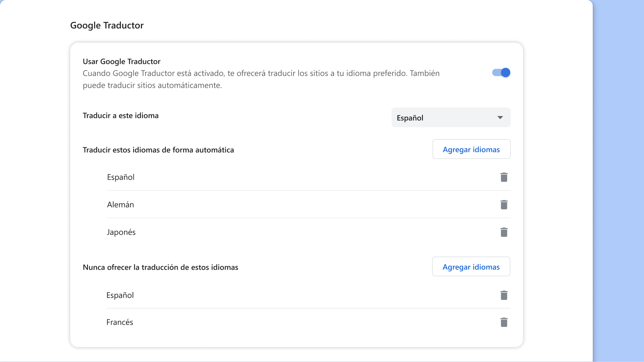Click Agregar idiomas for automatic translation
The height and width of the screenshot is (362, 644).
[x=471, y=149]
